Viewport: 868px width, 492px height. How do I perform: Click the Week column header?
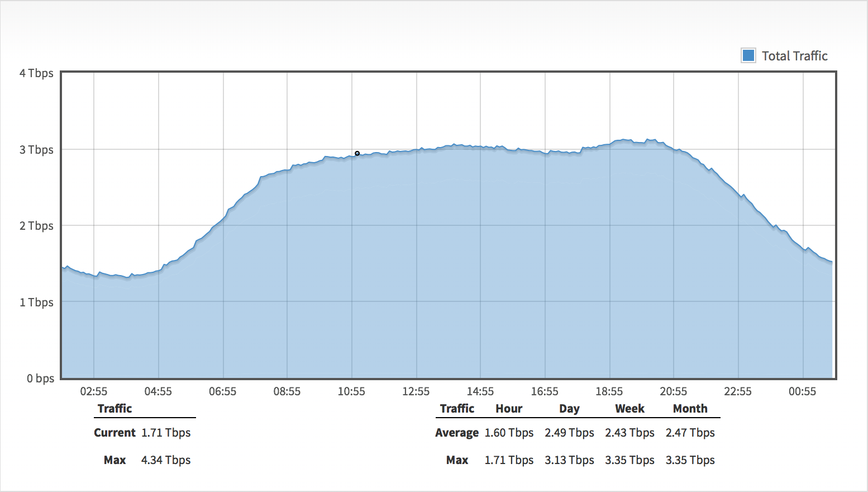click(x=629, y=409)
